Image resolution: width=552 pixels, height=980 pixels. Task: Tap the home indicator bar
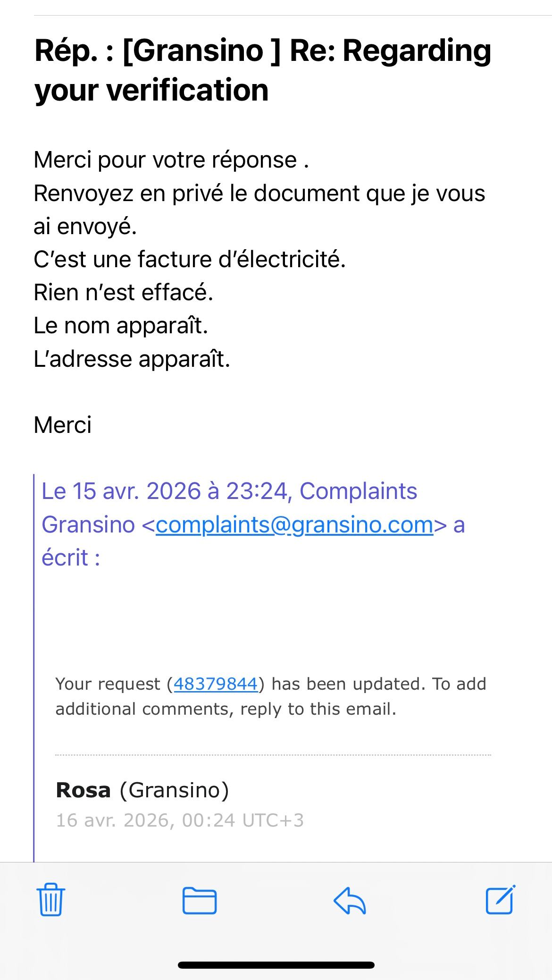[276, 965]
